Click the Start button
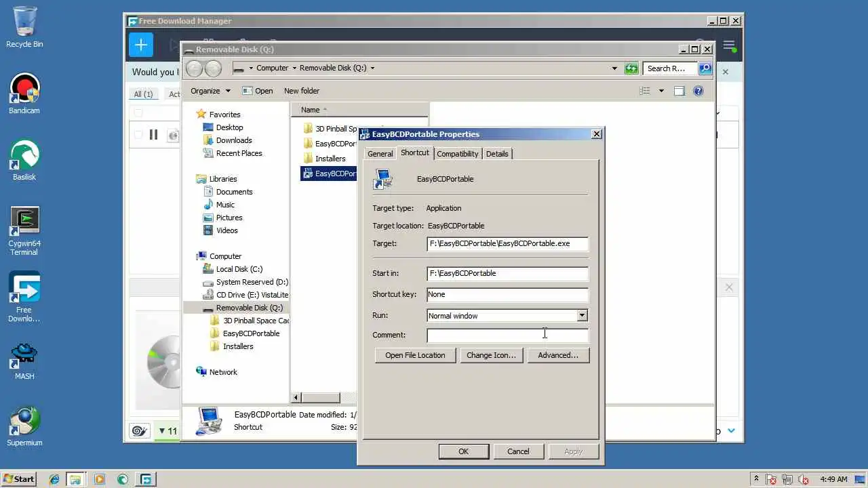868x488 pixels. click(x=19, y=479)
